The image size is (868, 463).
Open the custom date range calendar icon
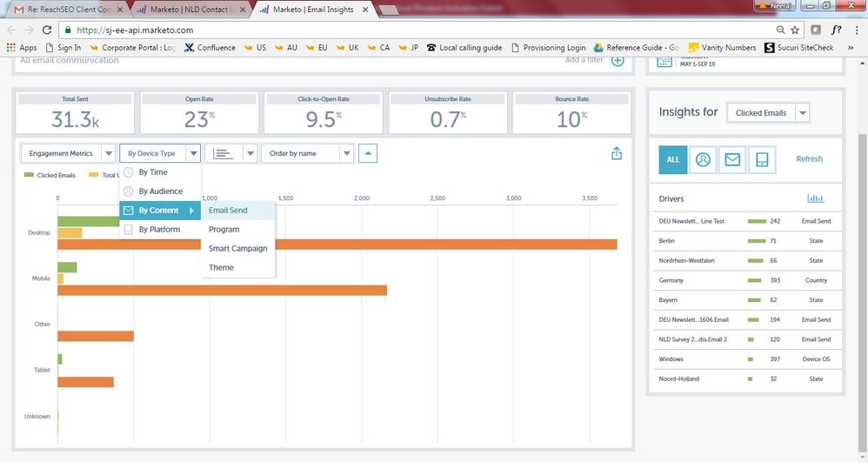[664, 61]
